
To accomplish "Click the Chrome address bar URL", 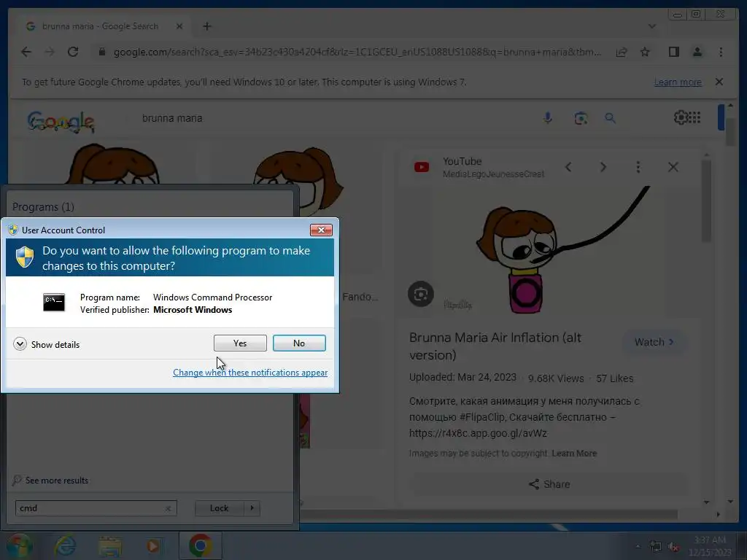I will coord(357,52).
